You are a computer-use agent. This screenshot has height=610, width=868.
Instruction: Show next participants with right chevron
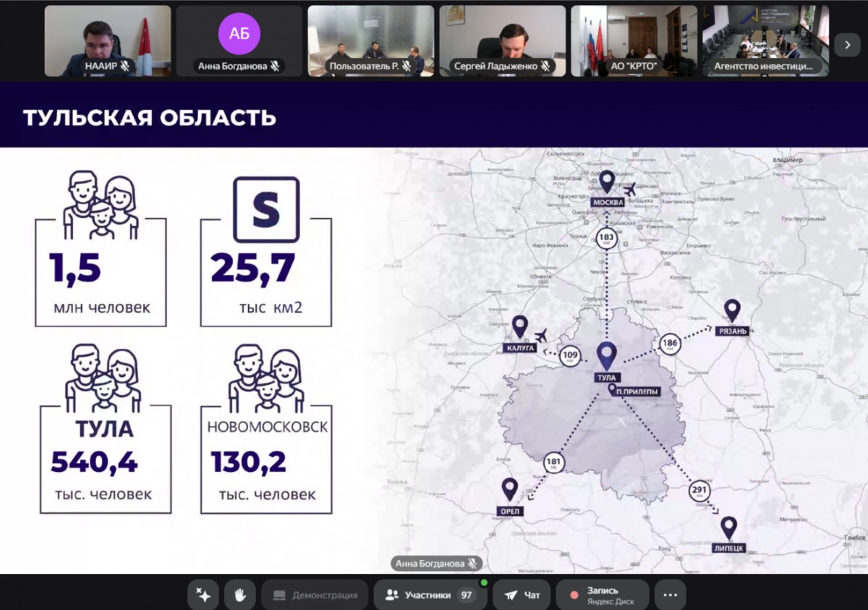pyautogui.click(x=847, y=45)
